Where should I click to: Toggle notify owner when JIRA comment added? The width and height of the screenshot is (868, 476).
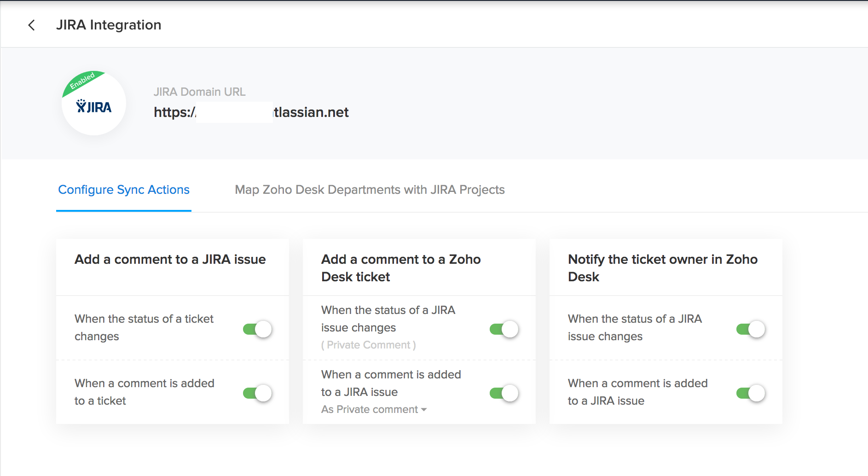[751, 393]
